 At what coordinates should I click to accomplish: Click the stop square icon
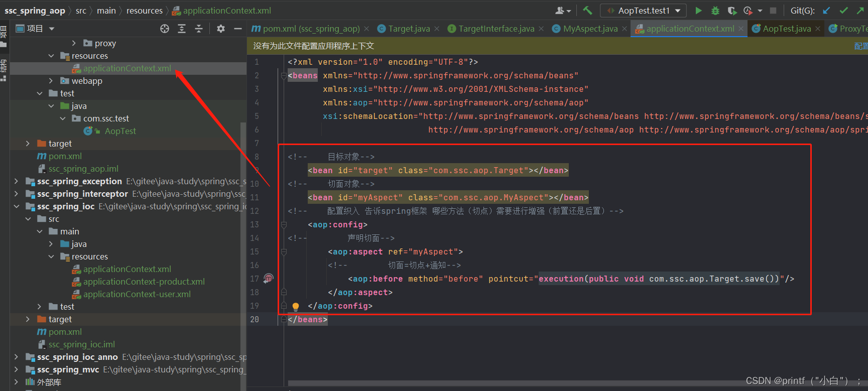click(x=773, y=11)
